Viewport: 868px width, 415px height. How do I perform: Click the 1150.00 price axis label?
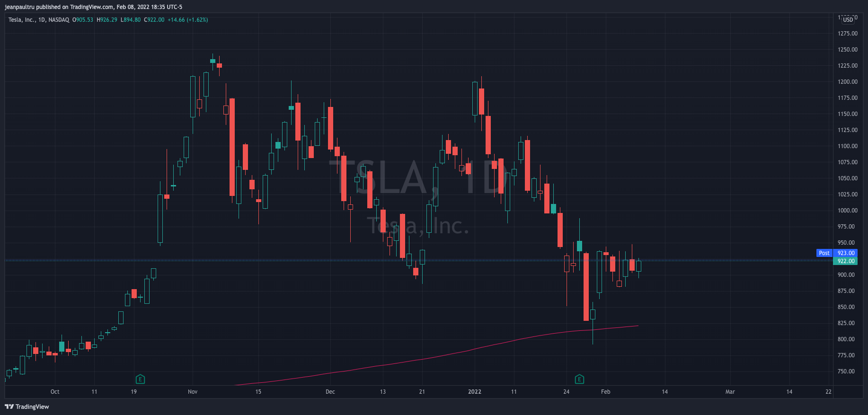pyautogui.click(x=847, y=114)
